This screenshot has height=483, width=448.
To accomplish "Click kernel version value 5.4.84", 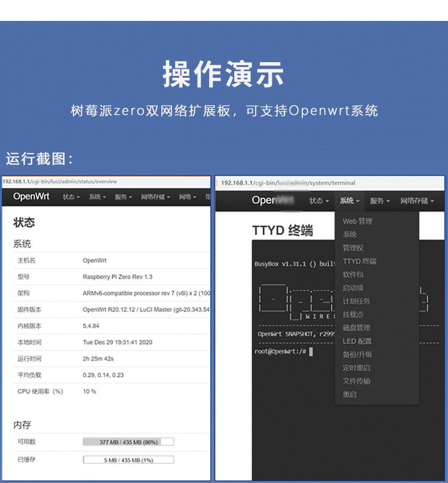I will pos(91,326).
